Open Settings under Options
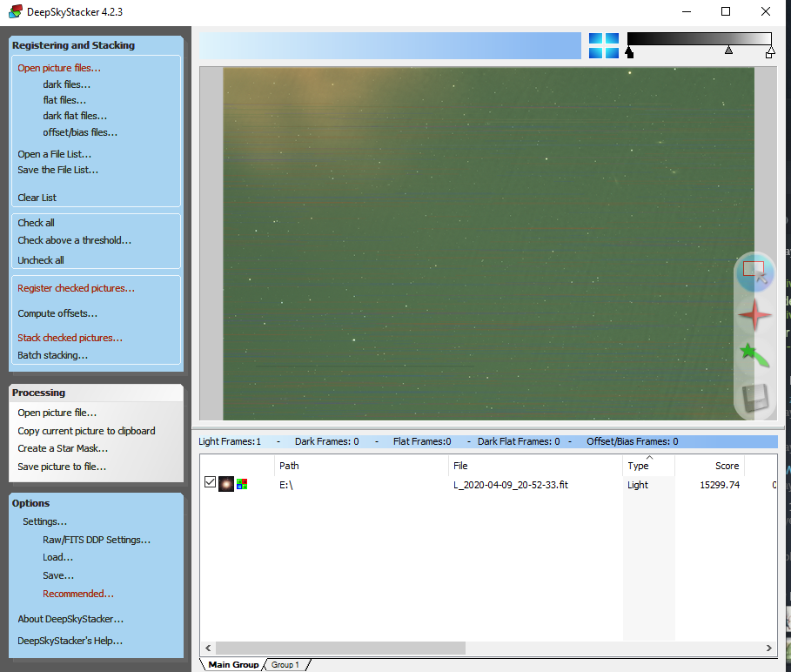 pyautogui.click(x=45, y=521)
